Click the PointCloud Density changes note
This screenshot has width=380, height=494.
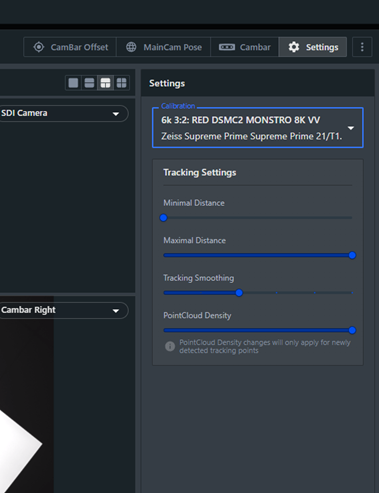265,346
